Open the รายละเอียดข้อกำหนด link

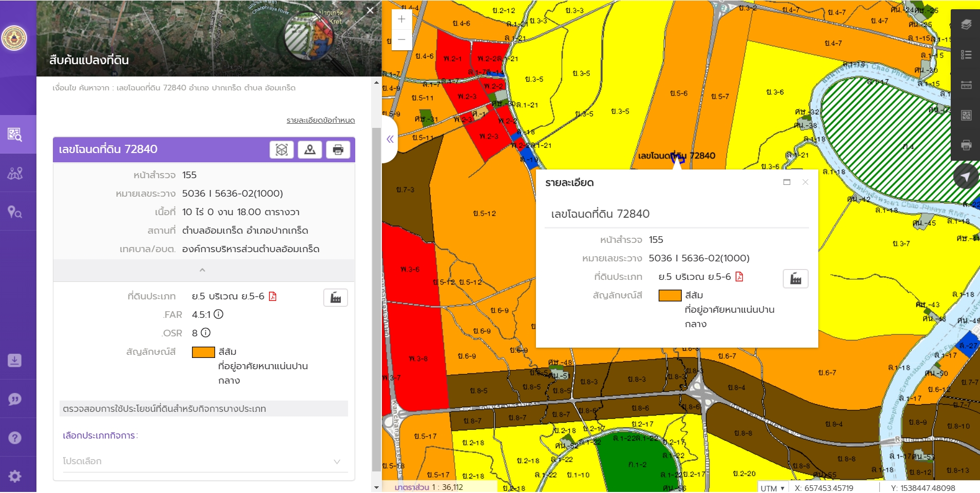coord(320,120)
